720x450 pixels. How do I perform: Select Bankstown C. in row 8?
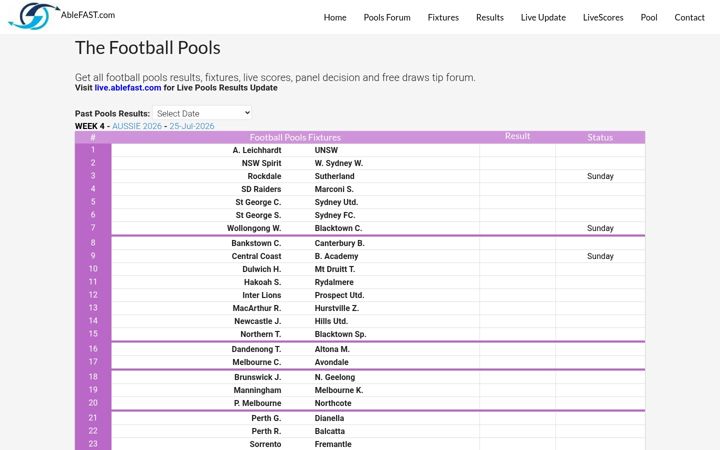256,243
